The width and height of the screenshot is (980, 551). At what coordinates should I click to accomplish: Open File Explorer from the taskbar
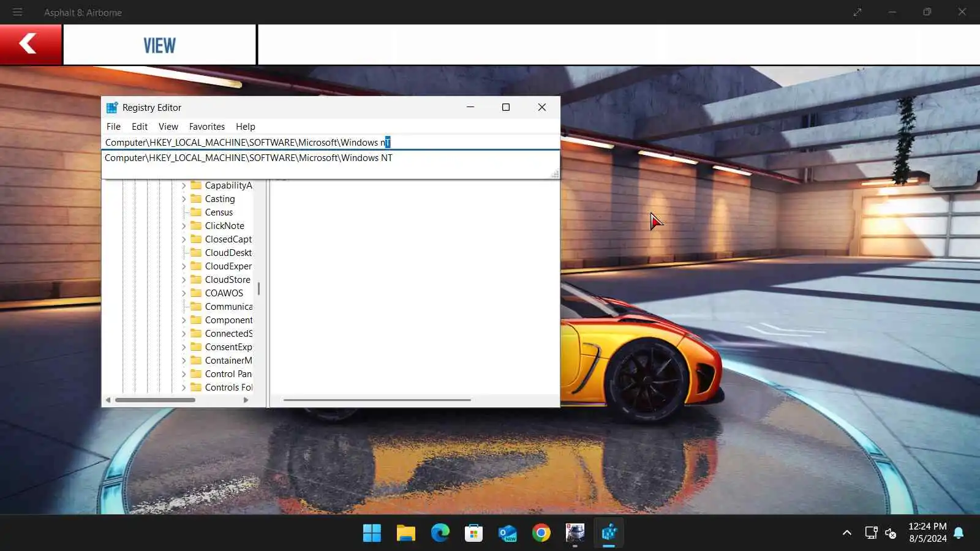405,533
